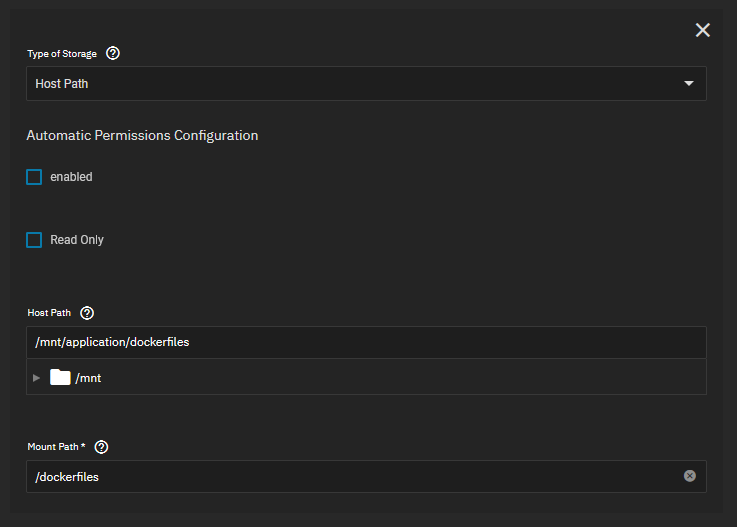
Task: Click the Host Path input showing /mnt/application/dockerfiles
Action: click(365, 342)
